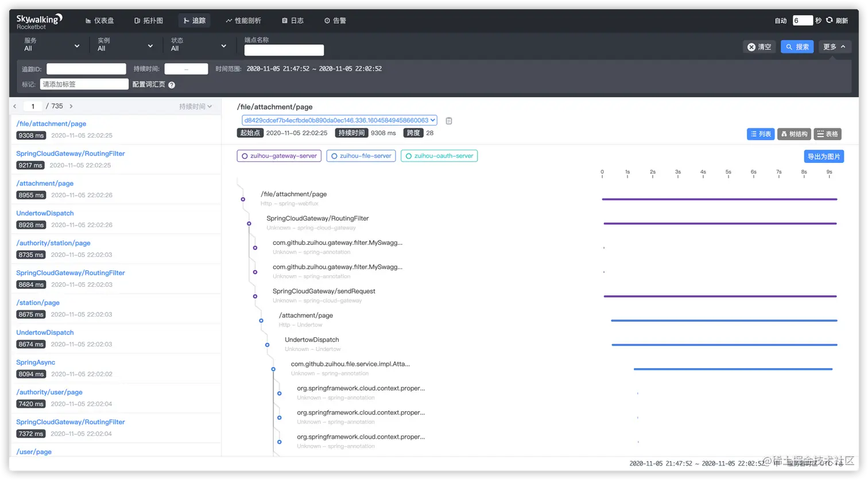Select the UndertowDispatch span in the tree

312,344
